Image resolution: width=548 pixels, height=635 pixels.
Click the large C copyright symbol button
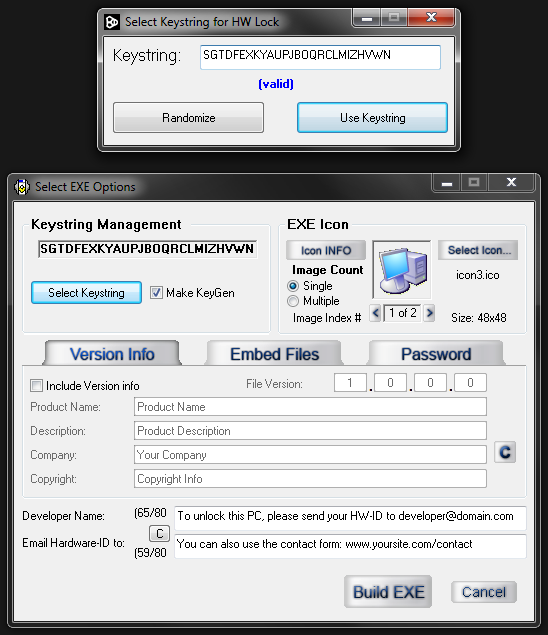pos(505,452)
